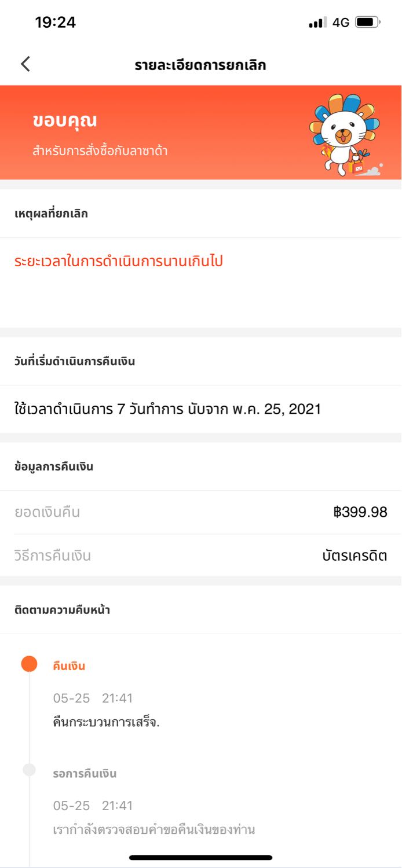
Task: Tap the 19:24 clock in status bar
Action: tap(56, 23)
